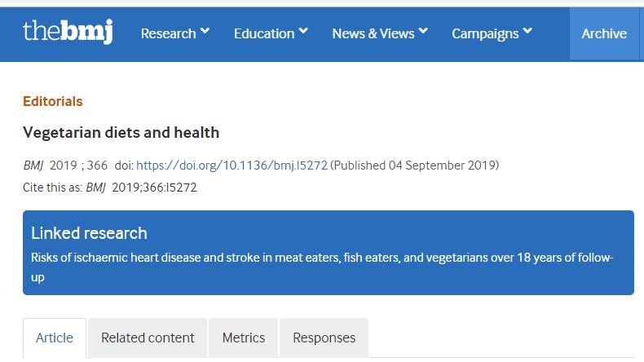Expand the Research menu chevron

click(205, 31)
